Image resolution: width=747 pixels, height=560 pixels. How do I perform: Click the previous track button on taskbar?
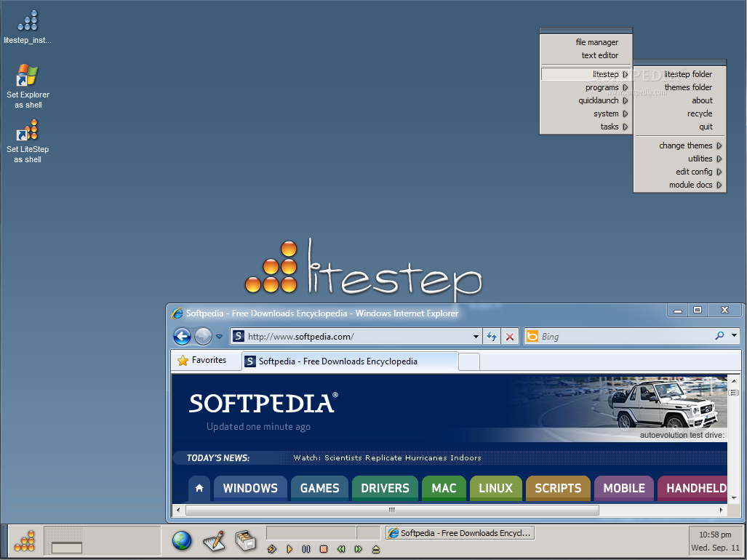click(341, 549)
